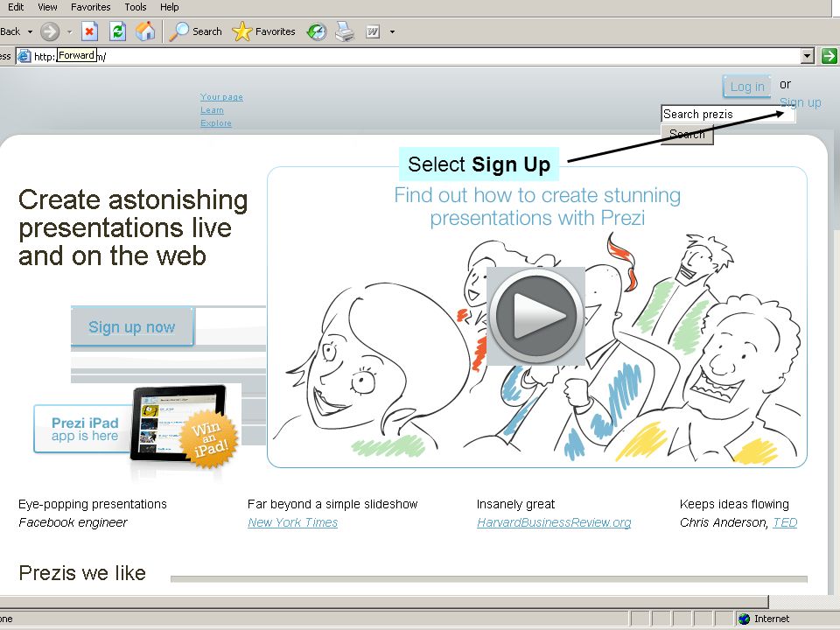Click the Log in button
This screenshot has height=630, width=840.
[x=746, y=87]
